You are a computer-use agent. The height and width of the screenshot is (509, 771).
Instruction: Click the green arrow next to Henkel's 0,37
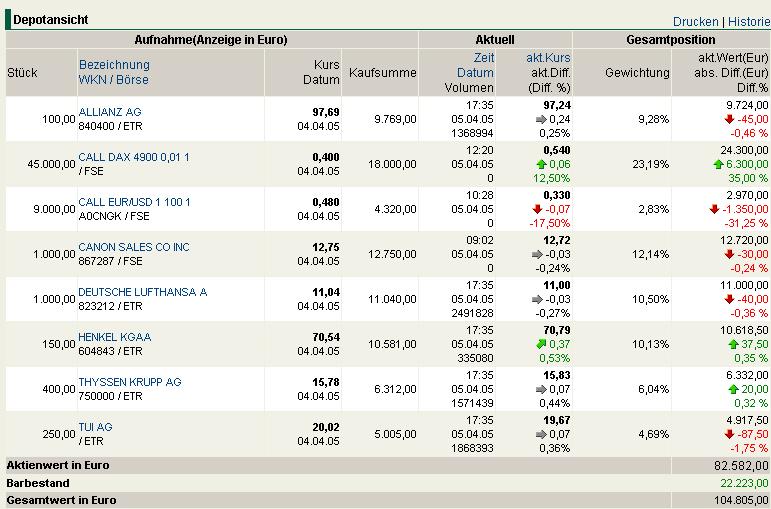pyautogui.click(x=541, y=344)
